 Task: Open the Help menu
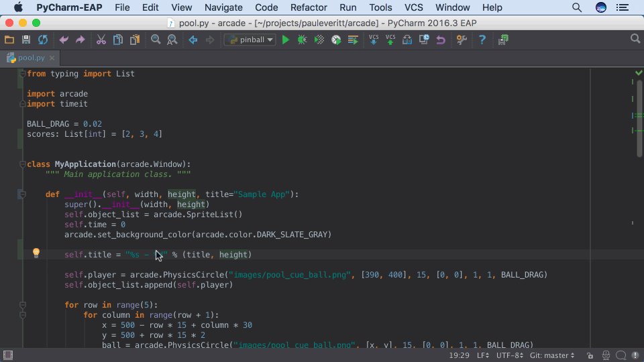[x=492, y=7]
